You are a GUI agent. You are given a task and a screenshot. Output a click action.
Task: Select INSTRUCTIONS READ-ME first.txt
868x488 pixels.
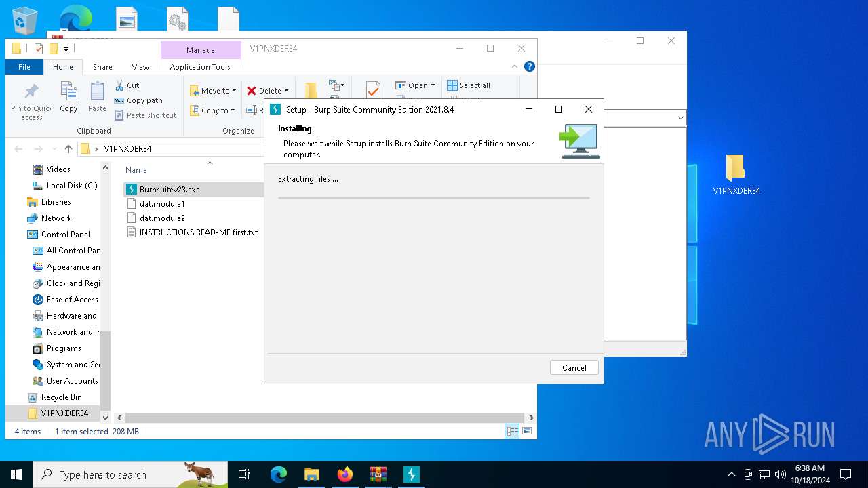[193, 232]
